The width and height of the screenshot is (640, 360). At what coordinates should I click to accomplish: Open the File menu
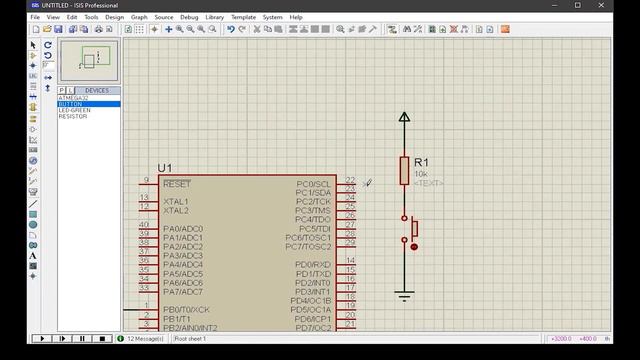click(35, 17)
